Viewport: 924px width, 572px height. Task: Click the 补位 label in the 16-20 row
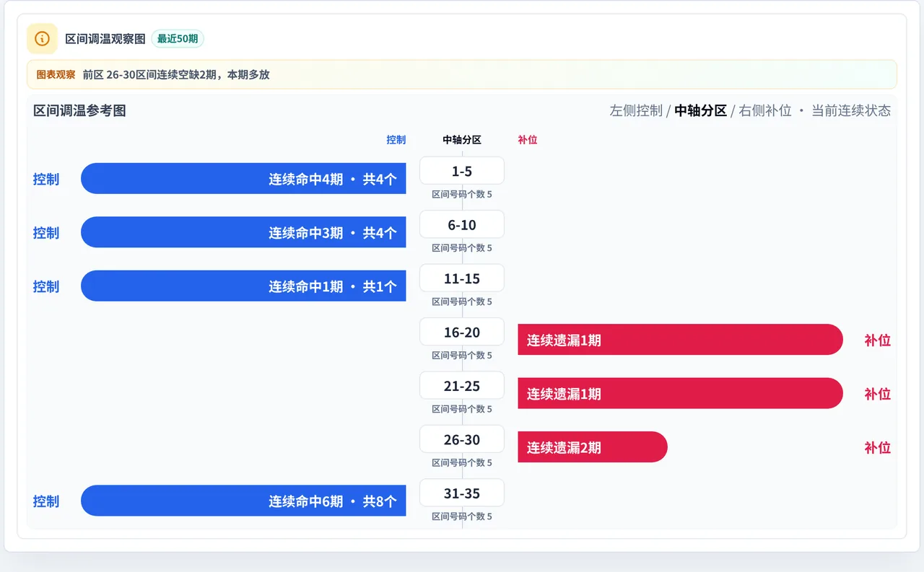tap(878, 340)
